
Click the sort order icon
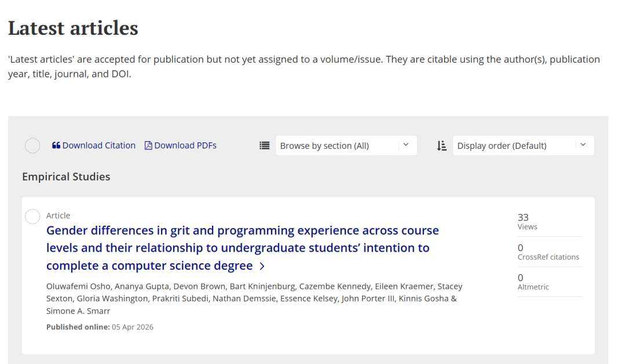(441, 145)
